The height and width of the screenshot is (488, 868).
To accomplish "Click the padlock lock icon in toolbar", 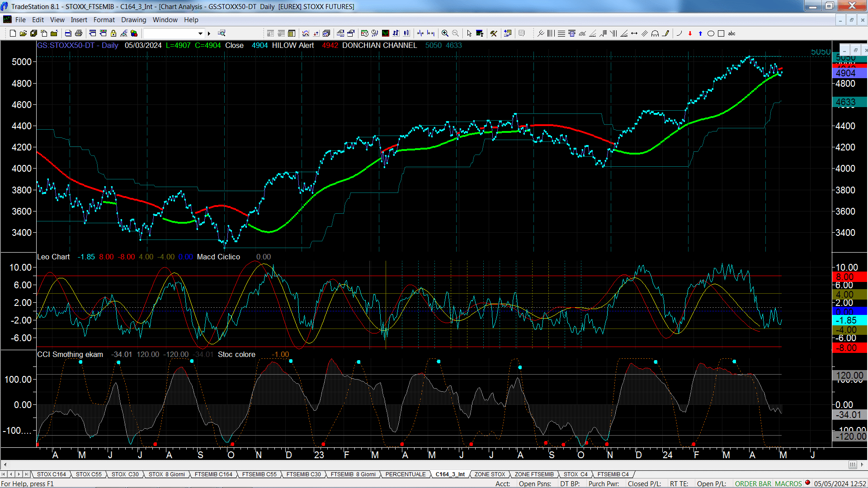I will click(113, 33).
